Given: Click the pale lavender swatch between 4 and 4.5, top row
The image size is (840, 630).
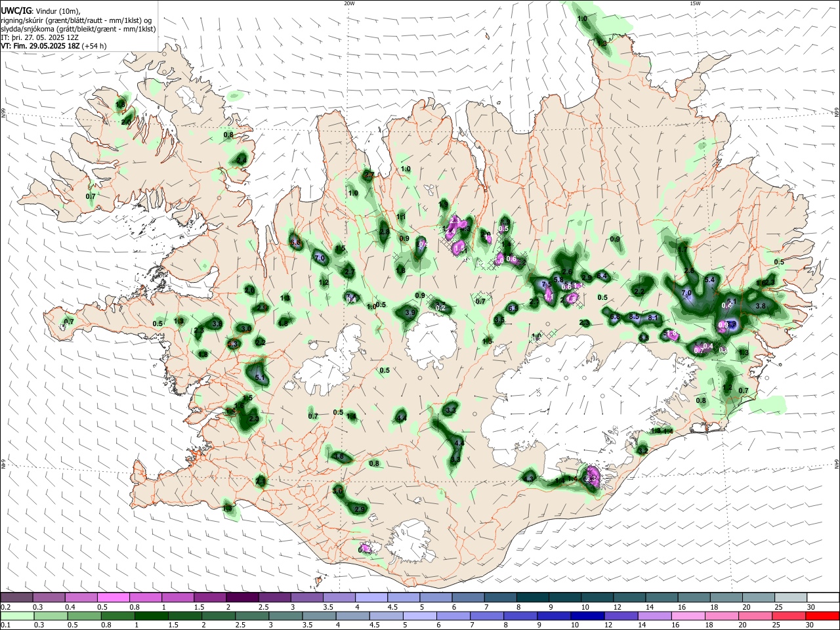Looking at the screenshot, I should click(x=371, y=598).
